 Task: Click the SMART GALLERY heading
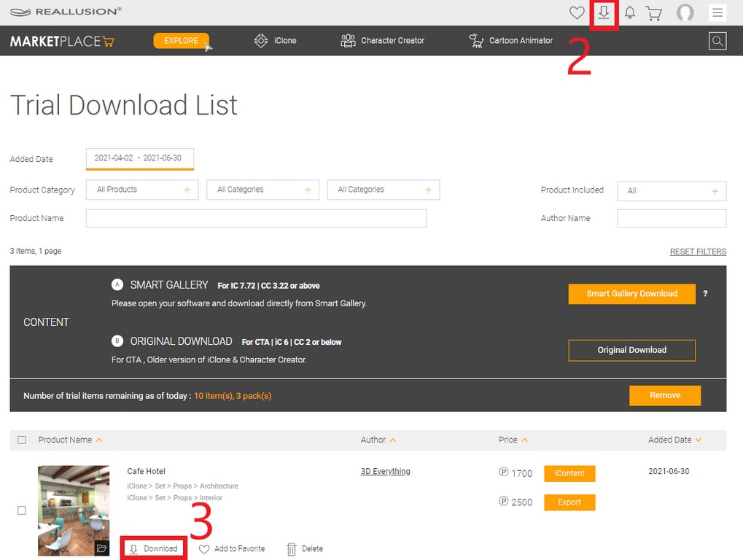point(169,284)
